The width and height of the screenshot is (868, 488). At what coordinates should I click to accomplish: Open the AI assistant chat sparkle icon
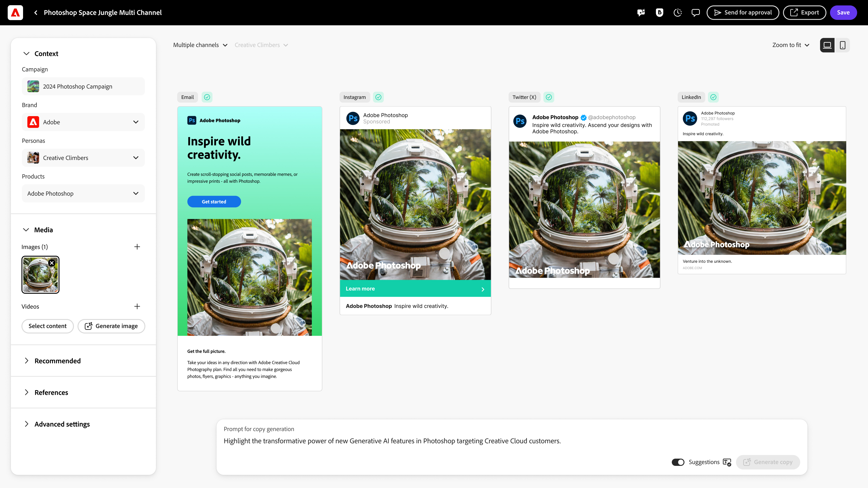pyautogui.click(x=641, y=12)
